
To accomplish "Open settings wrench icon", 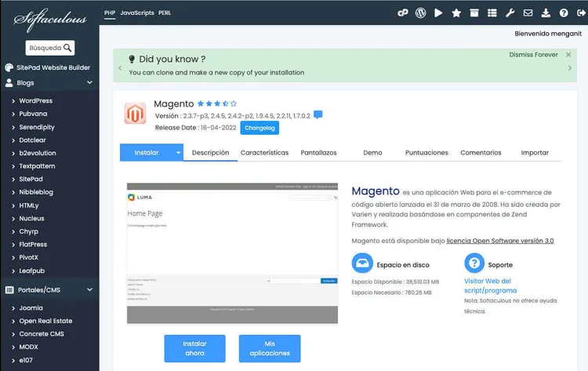I will (510, 13).
